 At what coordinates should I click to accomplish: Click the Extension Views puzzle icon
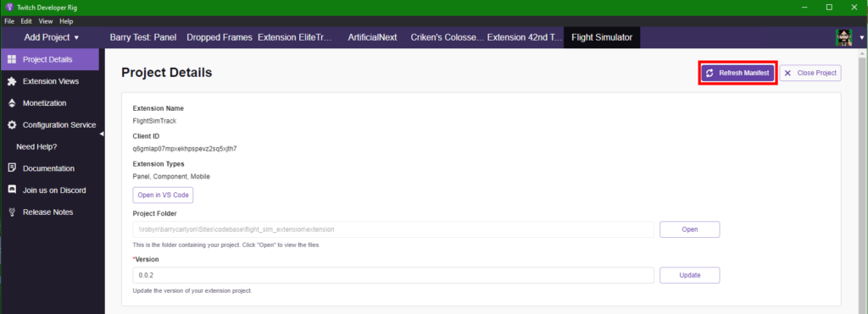(x=12, y=81)
